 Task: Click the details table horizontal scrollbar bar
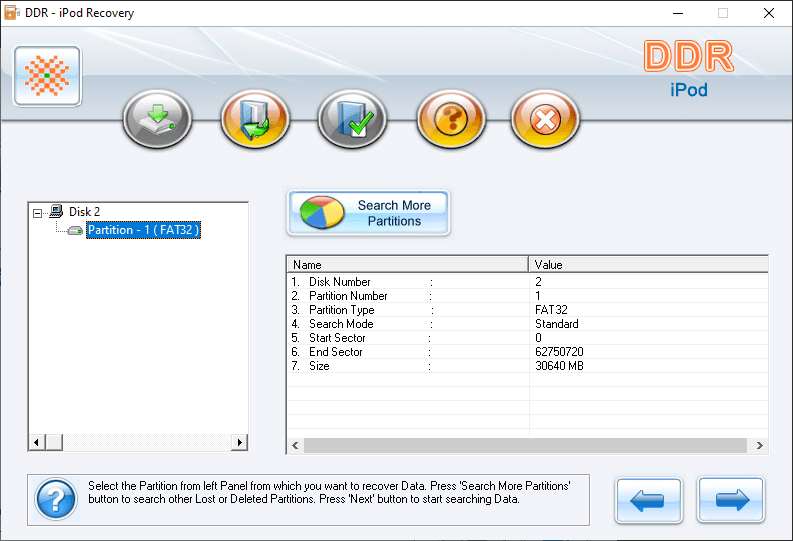(x=525, y=445)
